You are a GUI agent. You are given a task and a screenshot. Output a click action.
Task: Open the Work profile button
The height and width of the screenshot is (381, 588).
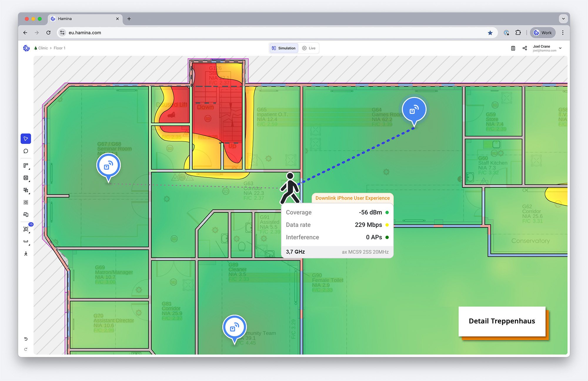tap(543, 33)
